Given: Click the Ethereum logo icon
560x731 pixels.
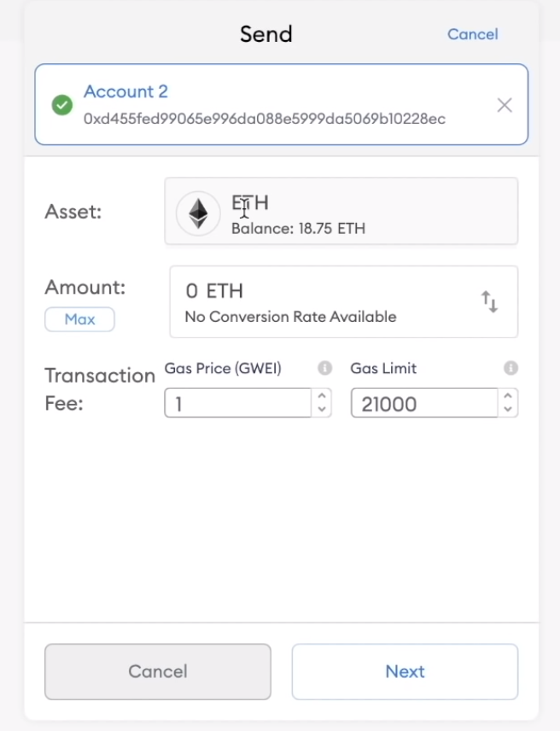Looking at the screenshot, I should click(198, 213).
